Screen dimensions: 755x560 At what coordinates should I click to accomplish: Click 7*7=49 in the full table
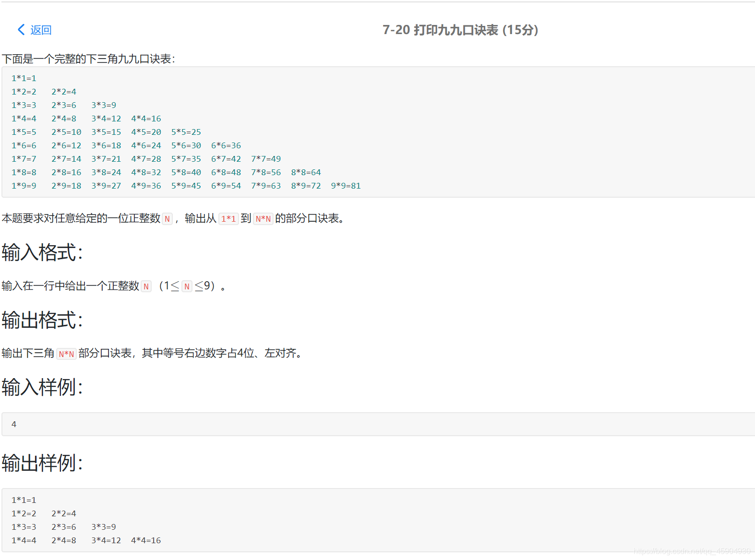(x=266, y=159)
